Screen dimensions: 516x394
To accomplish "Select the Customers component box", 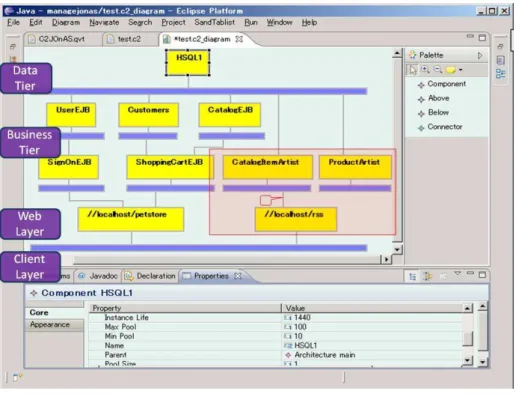I will pyautogui.click(x=149, y=115).
